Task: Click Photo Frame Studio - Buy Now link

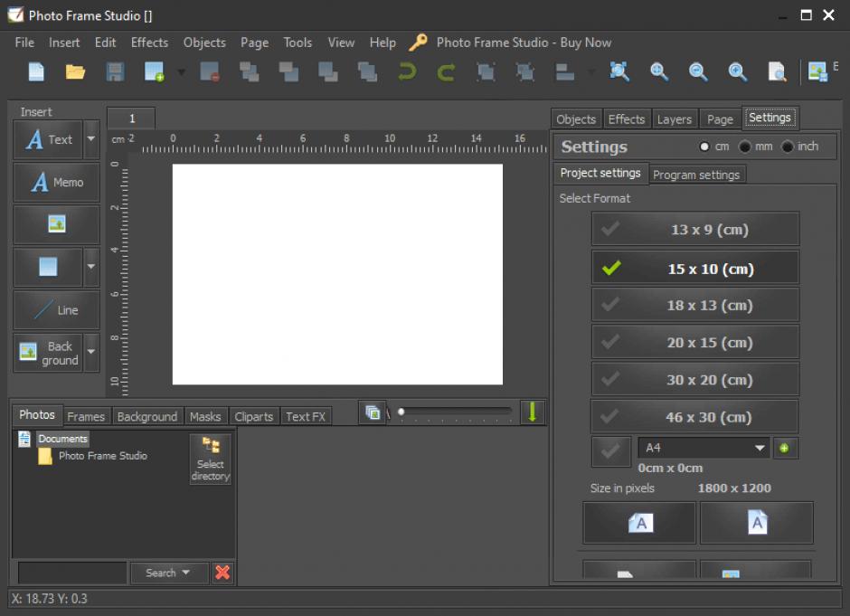Action: point(524,43)
